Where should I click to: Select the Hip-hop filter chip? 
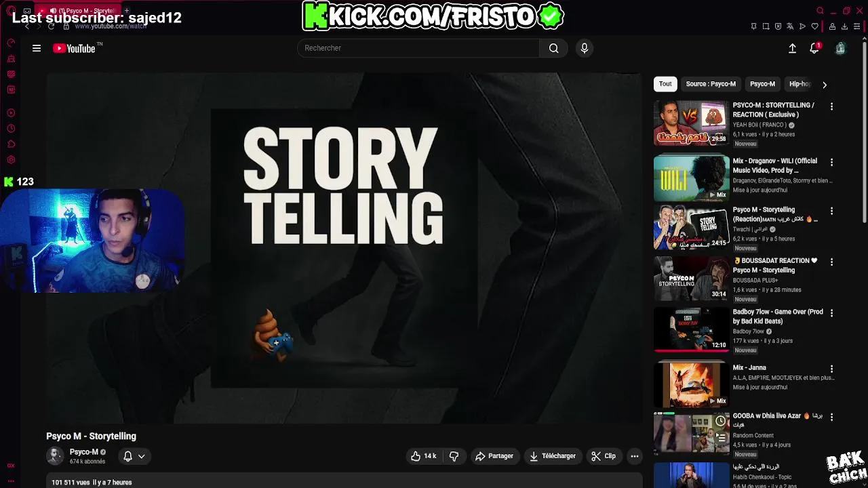pos(799,84)
